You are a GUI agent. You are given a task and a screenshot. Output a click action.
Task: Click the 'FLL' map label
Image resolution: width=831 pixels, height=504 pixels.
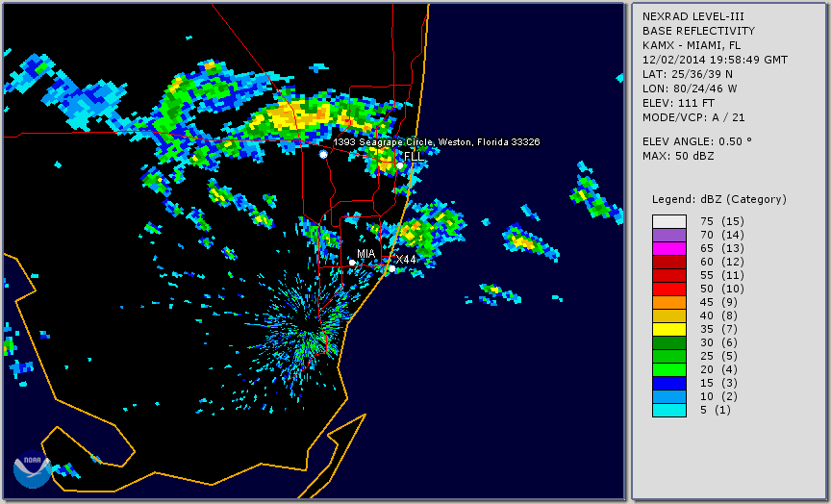(414, 157)
